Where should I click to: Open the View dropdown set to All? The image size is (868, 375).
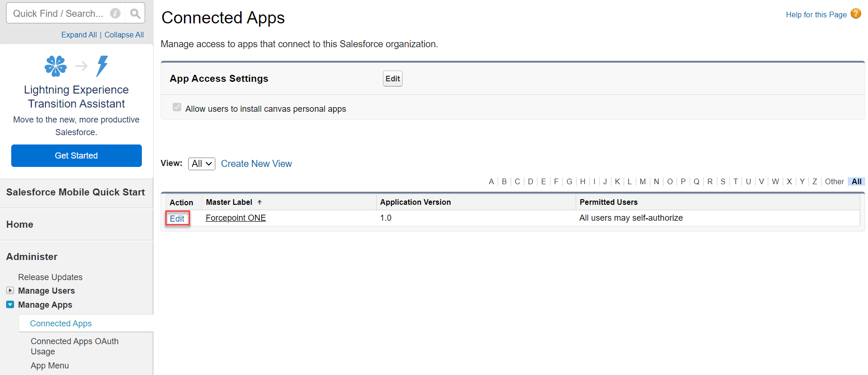(202, 164)
